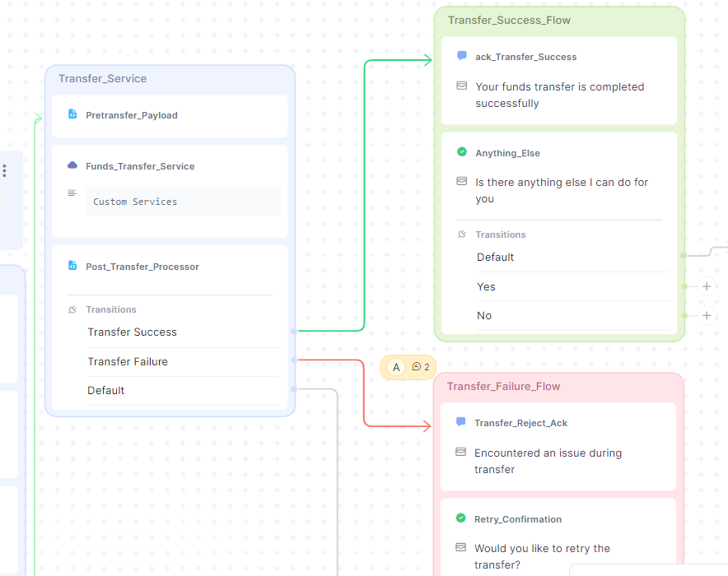Click the Transfer_Success_Flow group header
Image resolution: width=728 pixels, height=576 pixels.
(509, 21)
